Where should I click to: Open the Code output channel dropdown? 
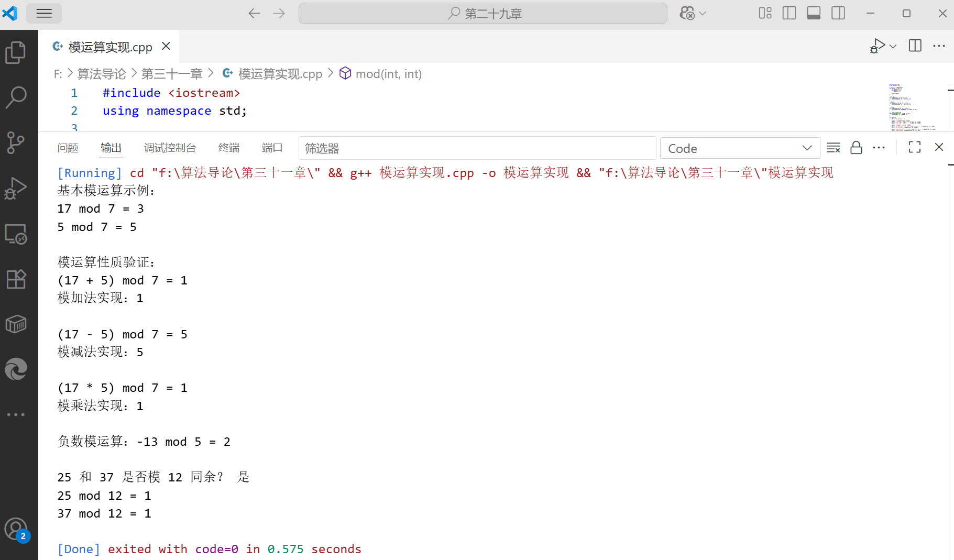coord(740,148)
